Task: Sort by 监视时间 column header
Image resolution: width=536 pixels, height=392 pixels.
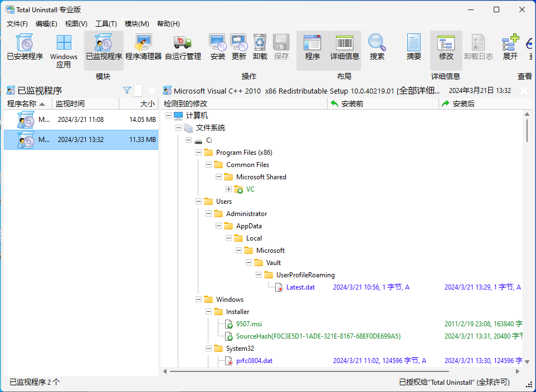Action: tap(85, 104)
